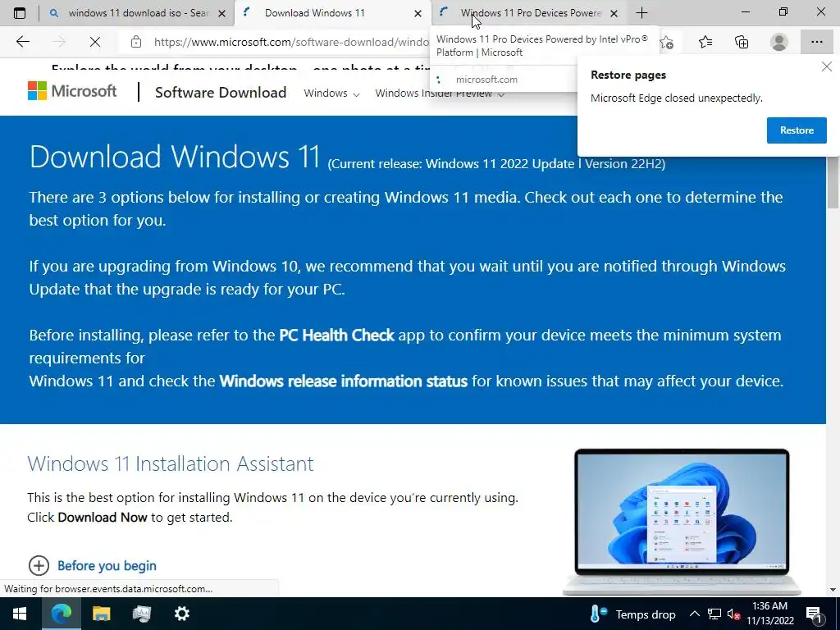Open File Explorer from the taskbar

point(101,614)
